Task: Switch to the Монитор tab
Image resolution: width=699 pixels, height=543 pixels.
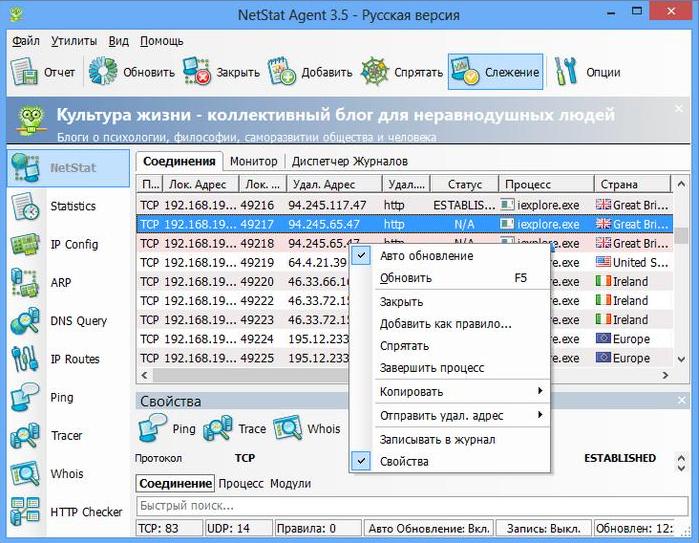Action: 254,161
